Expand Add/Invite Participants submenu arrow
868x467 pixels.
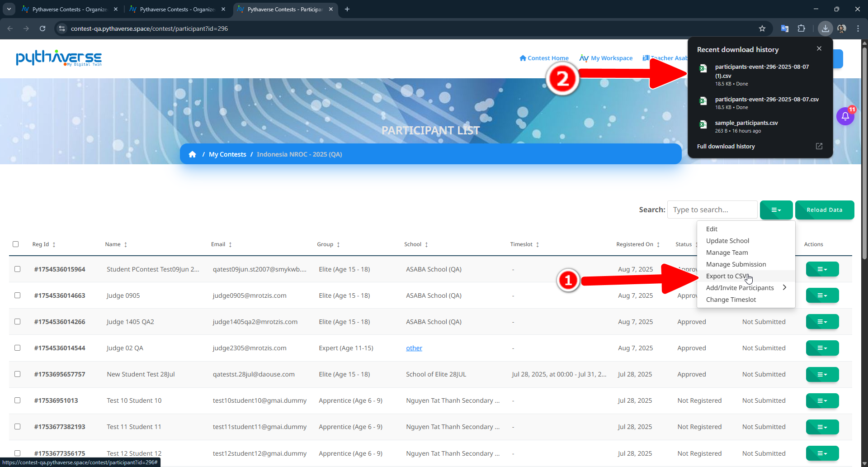point(784,287)
